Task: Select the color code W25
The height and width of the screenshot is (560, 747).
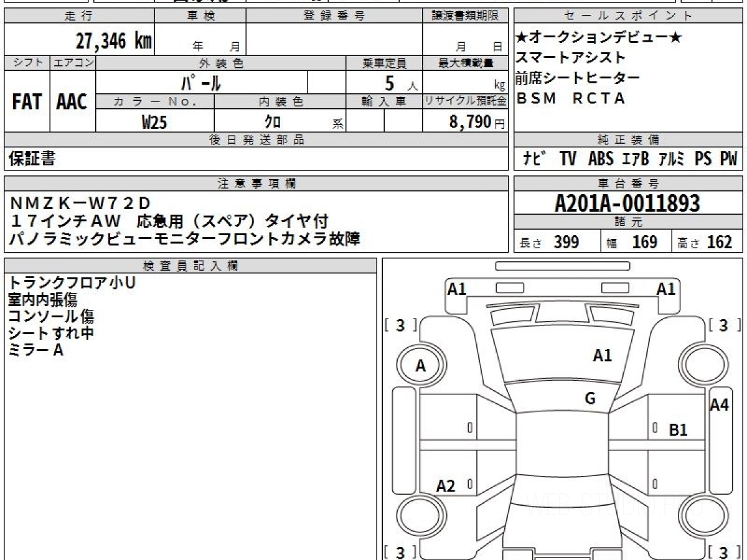Action: [x=154, y=121]
